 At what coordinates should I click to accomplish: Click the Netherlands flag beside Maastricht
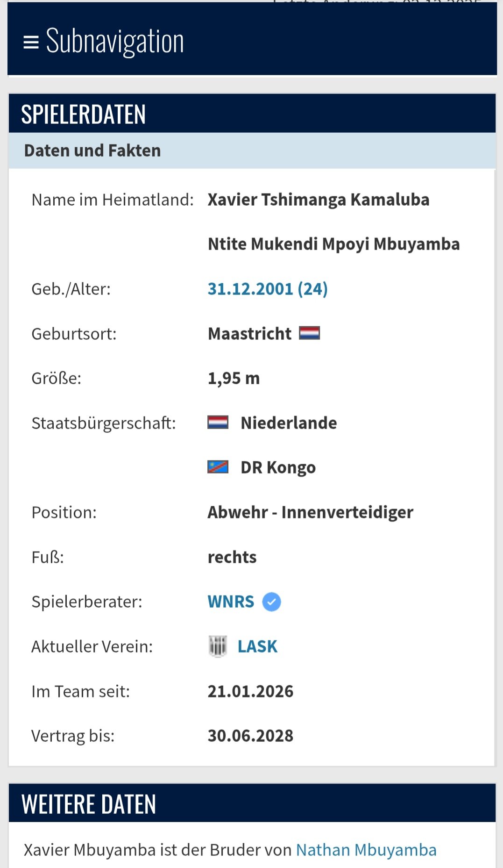tap(309, 333)
